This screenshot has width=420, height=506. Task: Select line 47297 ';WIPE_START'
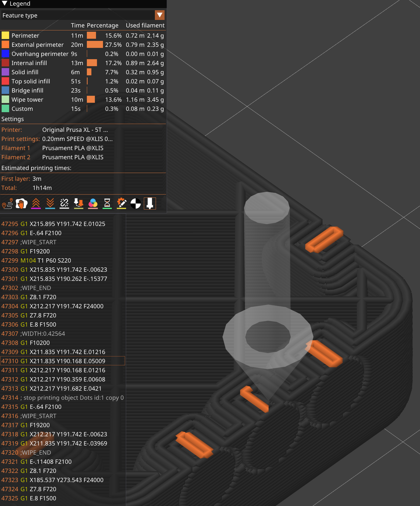pyautogui.click(x=63, y=242)
